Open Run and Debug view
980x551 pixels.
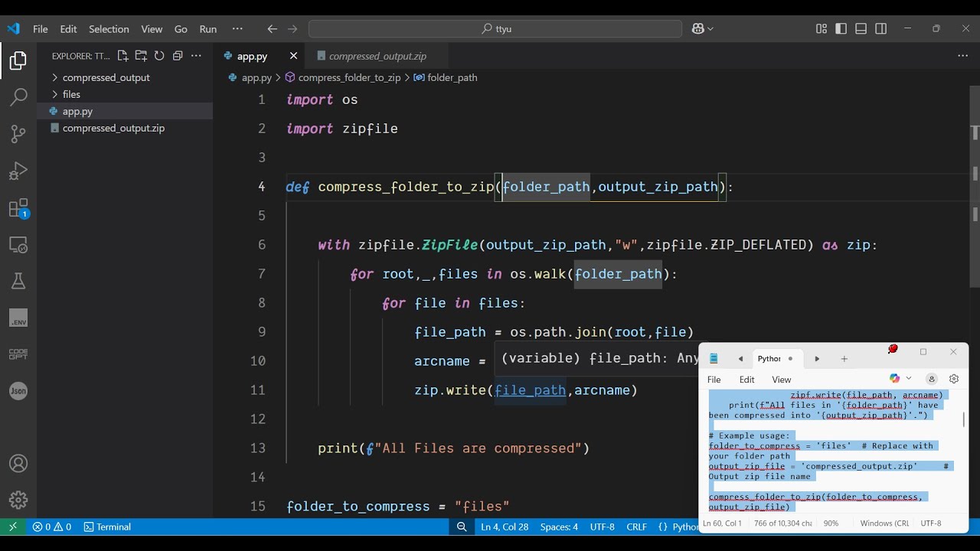pyautogui.click(x=18, y=171)
